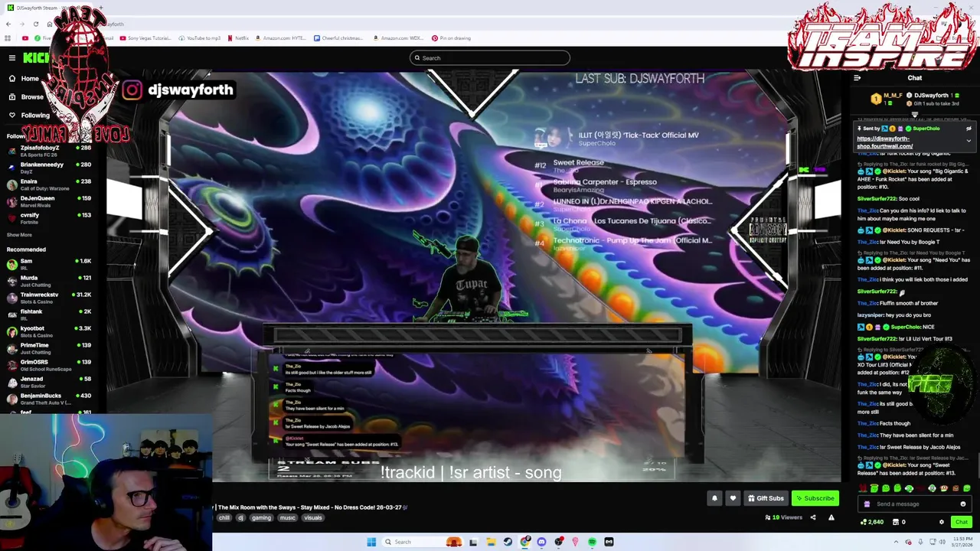Select the dj stream tag
The image size is (980, 551).
tap(240, 518)
